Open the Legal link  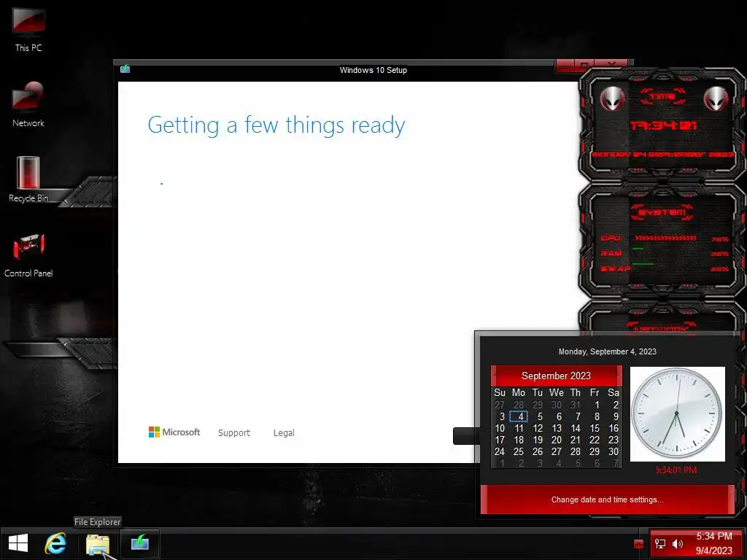(284, 433)
